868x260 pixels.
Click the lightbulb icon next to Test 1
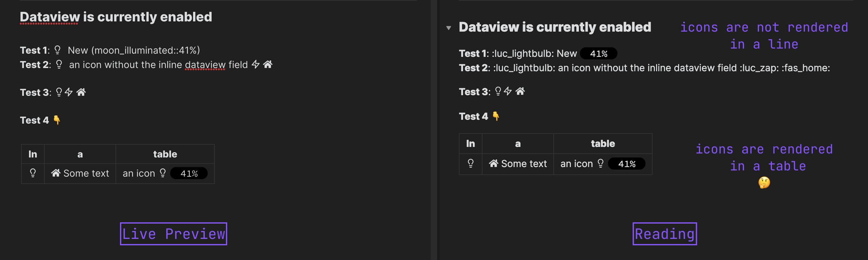(x=57, y=50)
